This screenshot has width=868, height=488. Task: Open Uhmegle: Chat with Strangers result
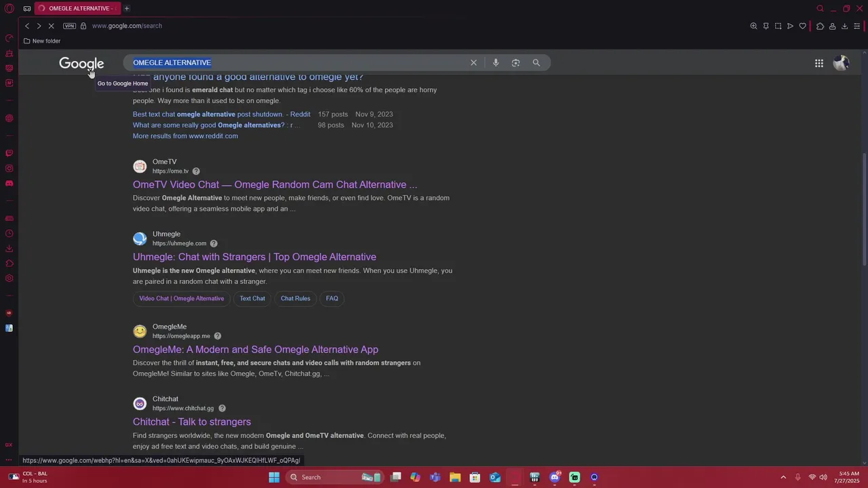[254, 257]
